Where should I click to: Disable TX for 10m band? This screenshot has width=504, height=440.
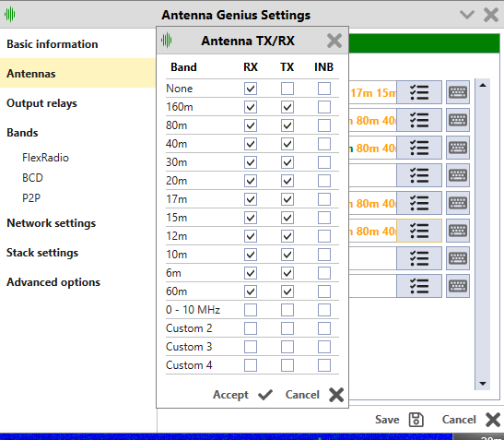[287, 255]
